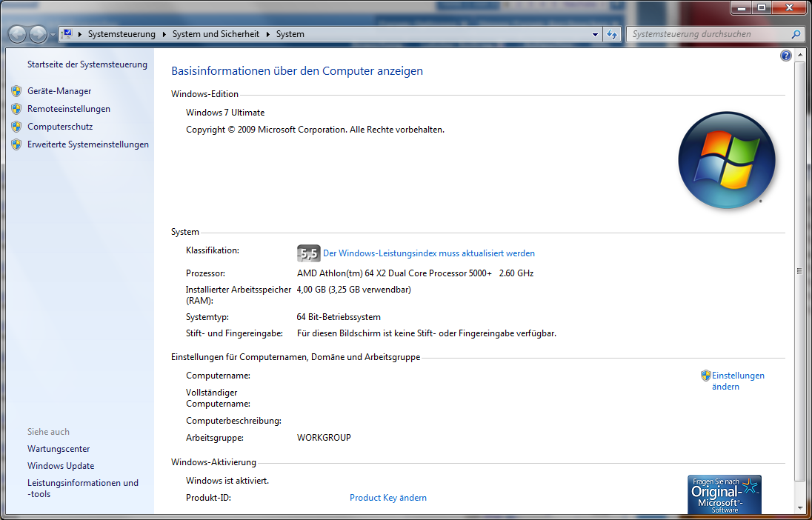The image size is (812, 520).
Task: Click the Windows logo orb image
Action: pyautogui.click(x=727, y=160)
